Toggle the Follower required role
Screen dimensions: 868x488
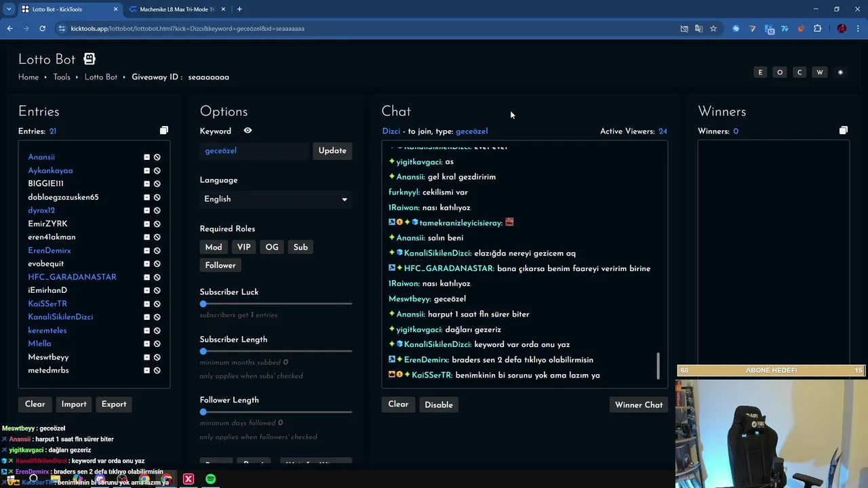pyautogui.click(x=220, y=266)
